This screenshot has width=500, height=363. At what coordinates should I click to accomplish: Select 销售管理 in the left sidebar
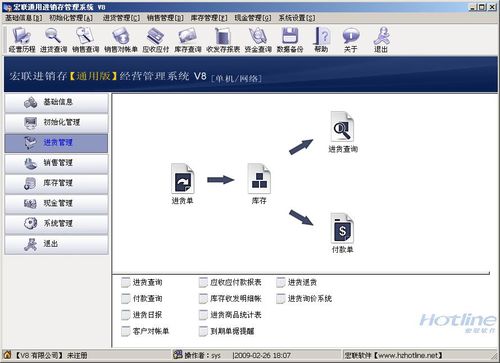(x=56, y=163)
